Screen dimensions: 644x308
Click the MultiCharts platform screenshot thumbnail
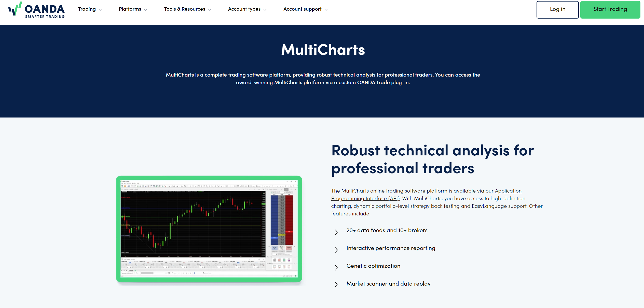point(209,229)
